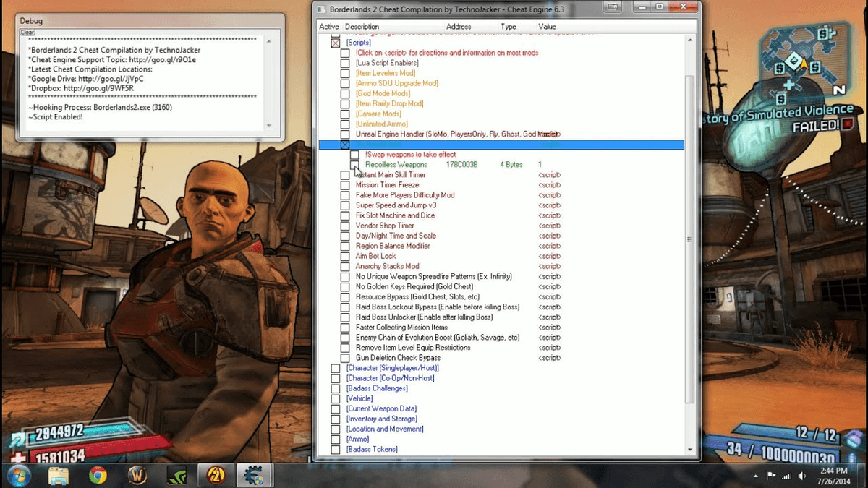Click the Value column header

(x=547, y=27)
